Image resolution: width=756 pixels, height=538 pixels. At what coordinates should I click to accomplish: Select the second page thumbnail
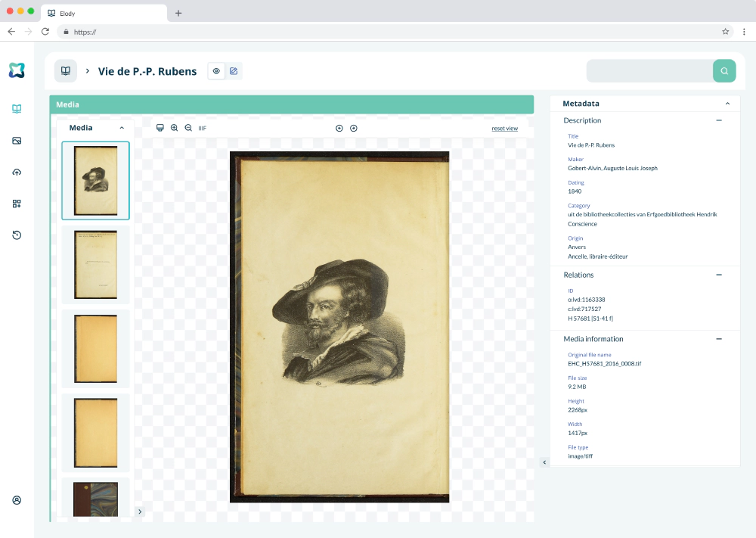pyautogui.click(x=95, y=264)
